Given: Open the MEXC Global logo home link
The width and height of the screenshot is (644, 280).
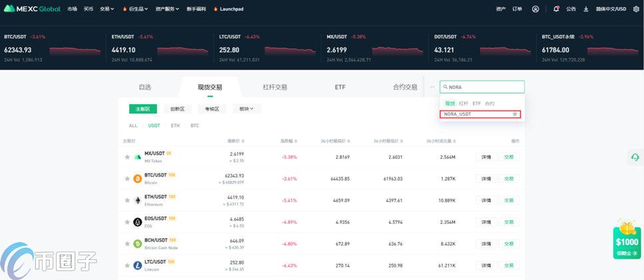Looking at the screenshot, I should pyautogui.click(x=32, y=9).
